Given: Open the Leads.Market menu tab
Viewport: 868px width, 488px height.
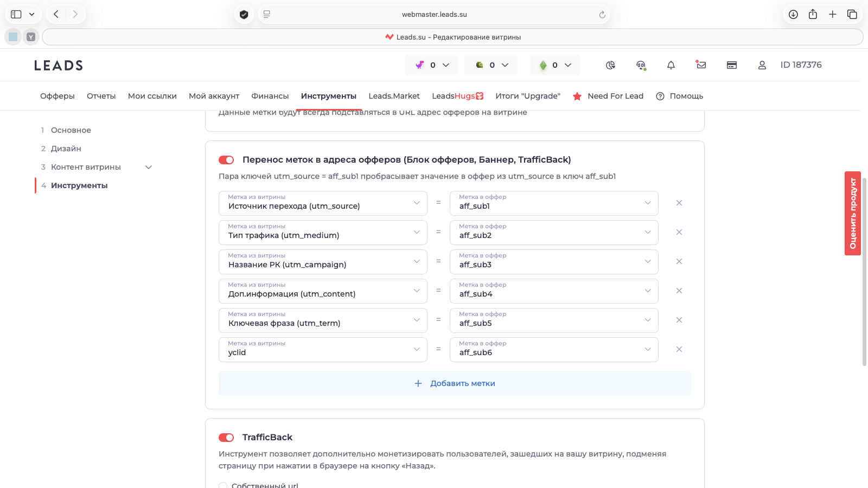Looking at the screenshot, I should [394, 96].
